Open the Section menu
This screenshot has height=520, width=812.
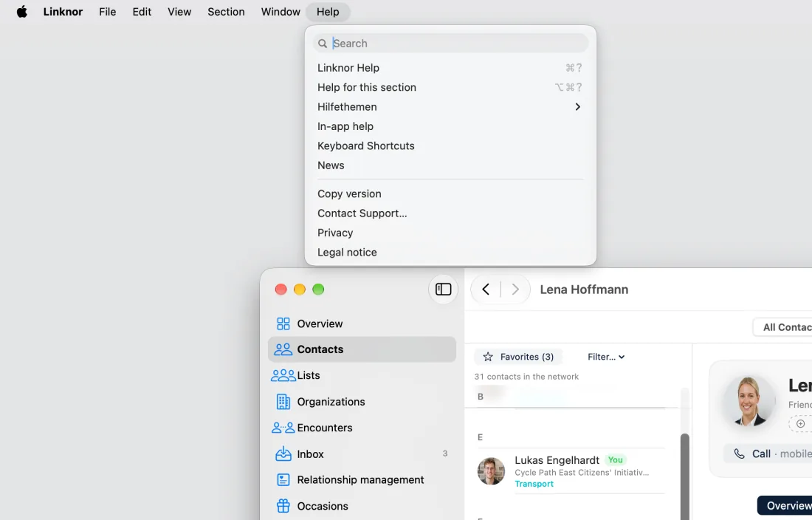[227, 11]
